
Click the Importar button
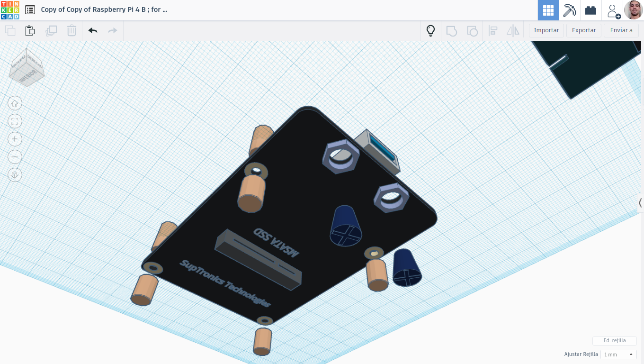coord(546,30)
